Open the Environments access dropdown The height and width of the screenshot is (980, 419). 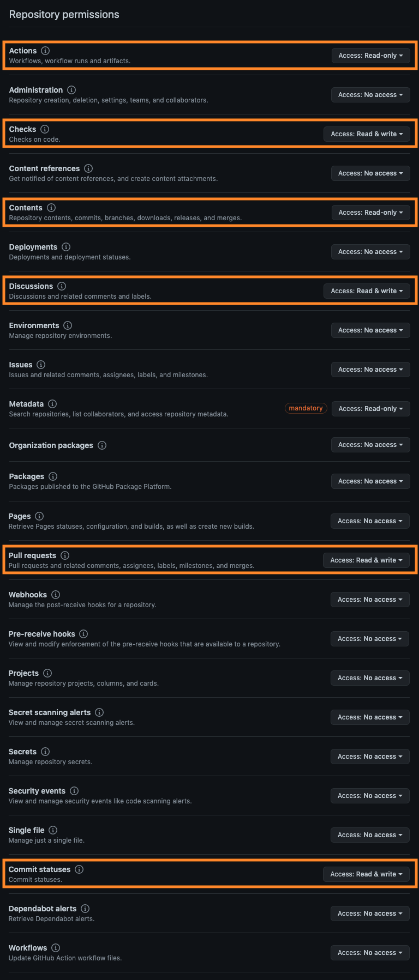(370, 330)
